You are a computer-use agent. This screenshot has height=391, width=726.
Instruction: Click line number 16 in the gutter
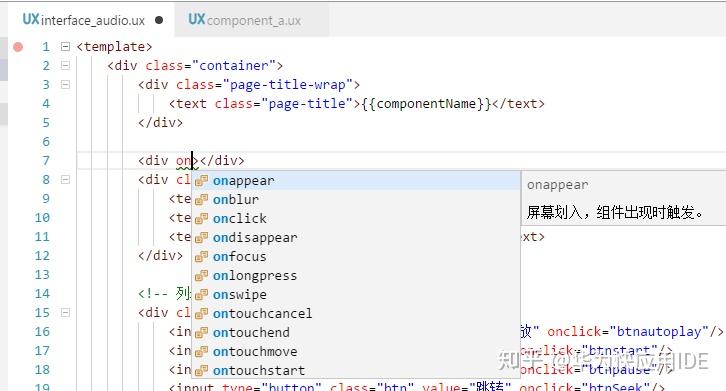(42, 332)
